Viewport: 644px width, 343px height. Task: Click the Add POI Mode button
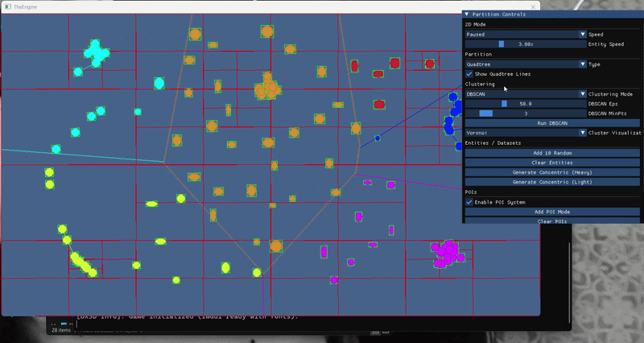pyautogui.click(x=552, y=212)
